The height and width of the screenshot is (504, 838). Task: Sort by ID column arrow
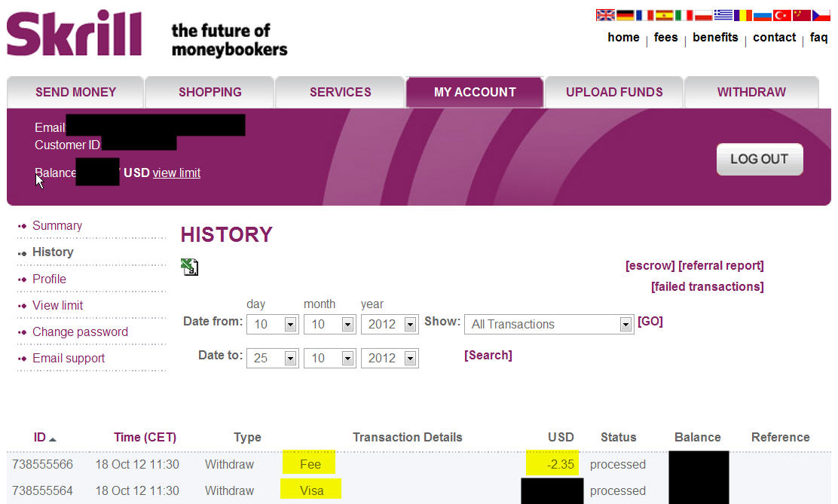click(x=53, y=438)
